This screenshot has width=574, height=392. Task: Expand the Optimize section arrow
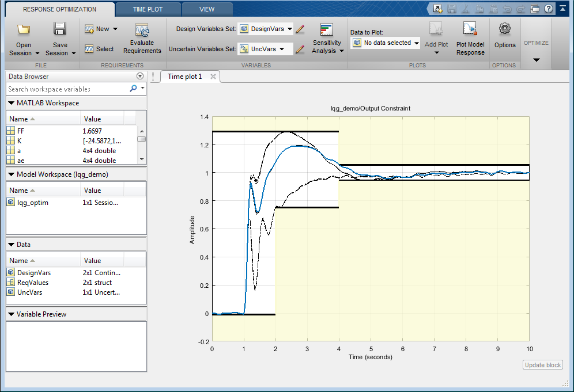(x=536, y=60)
